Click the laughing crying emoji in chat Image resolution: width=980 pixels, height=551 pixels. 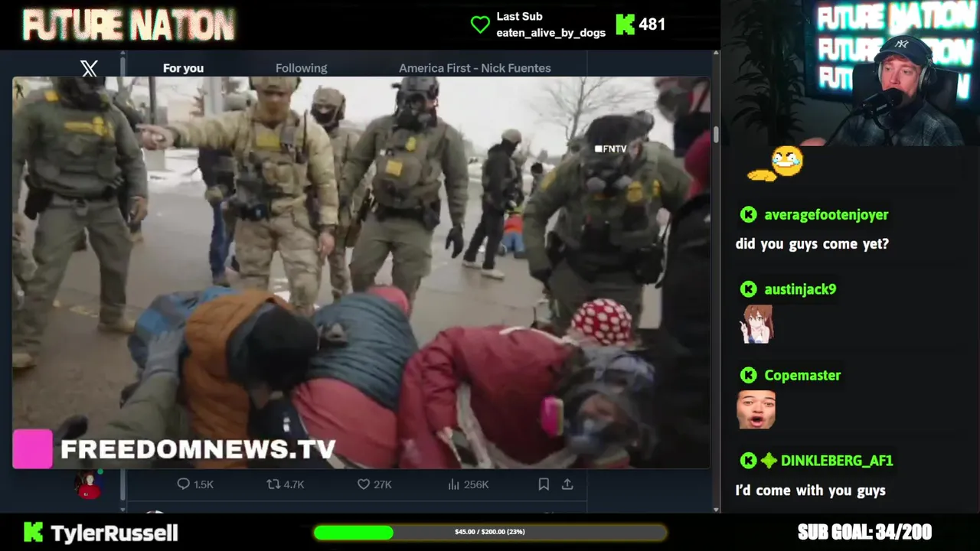point(776,165)
